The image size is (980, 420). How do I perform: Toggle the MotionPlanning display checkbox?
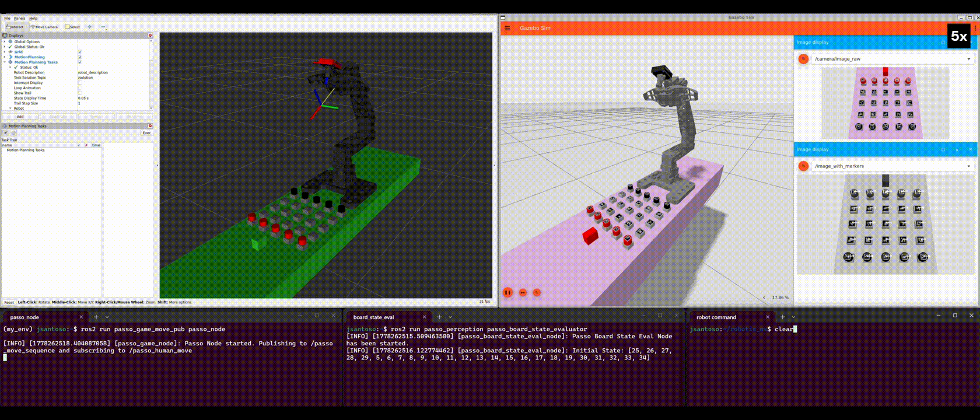(80, 57)
